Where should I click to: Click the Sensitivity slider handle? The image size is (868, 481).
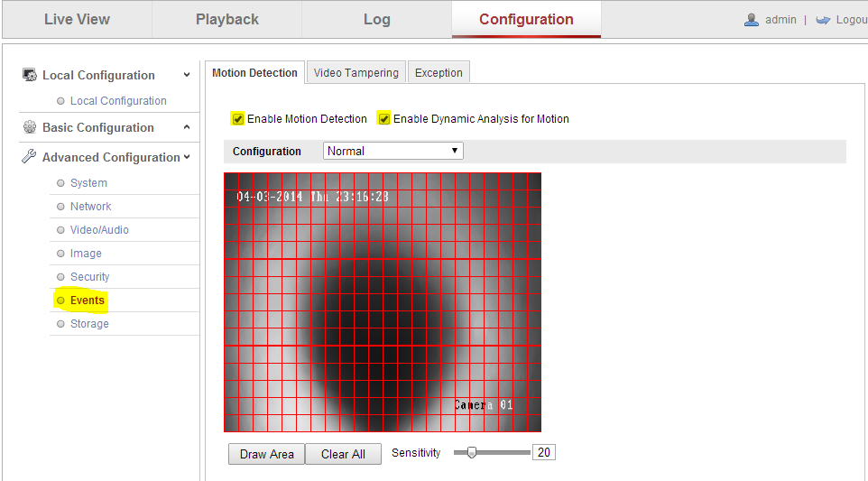pyautogui.click(x=471, y=453)
